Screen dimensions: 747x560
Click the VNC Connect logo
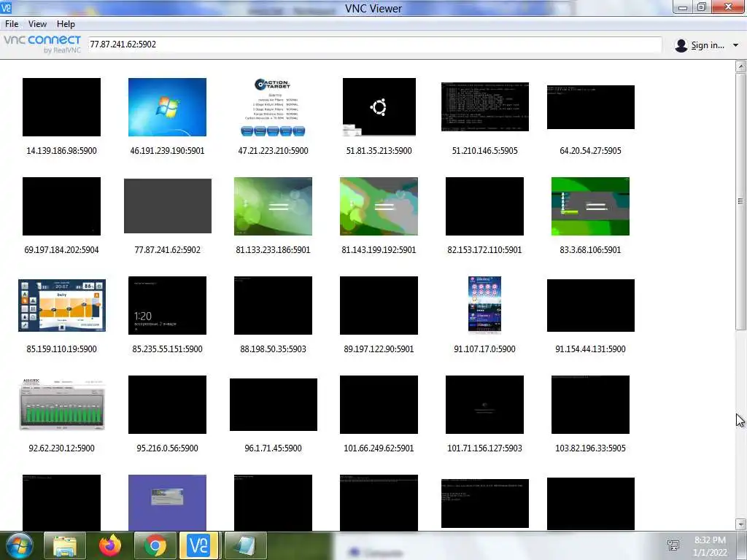pos(42,44)
